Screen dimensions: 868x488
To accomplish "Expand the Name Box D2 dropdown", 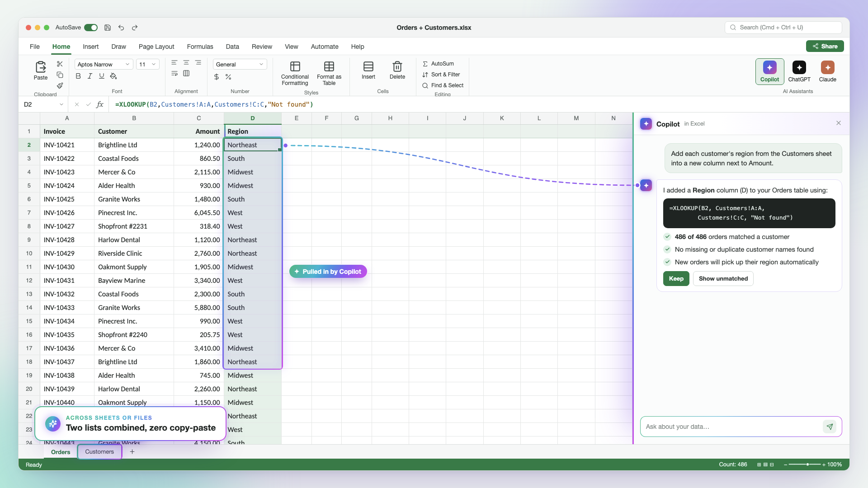I will pos(61,104).
